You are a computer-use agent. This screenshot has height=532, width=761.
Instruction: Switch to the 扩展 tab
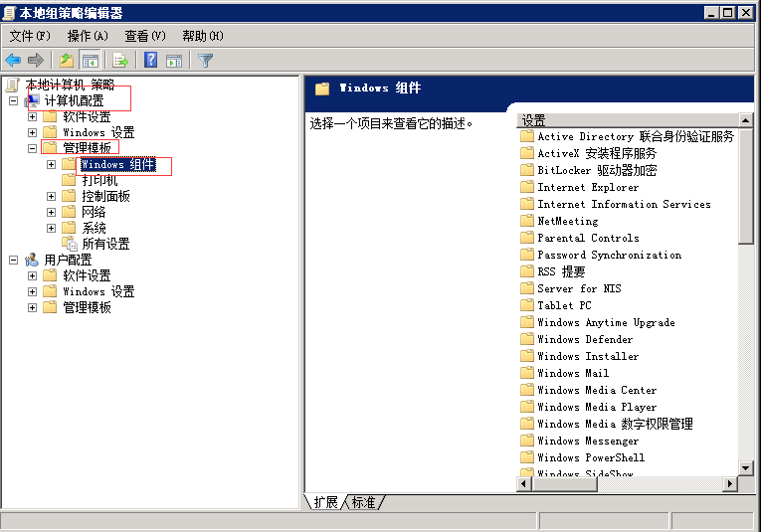[325, 503]
